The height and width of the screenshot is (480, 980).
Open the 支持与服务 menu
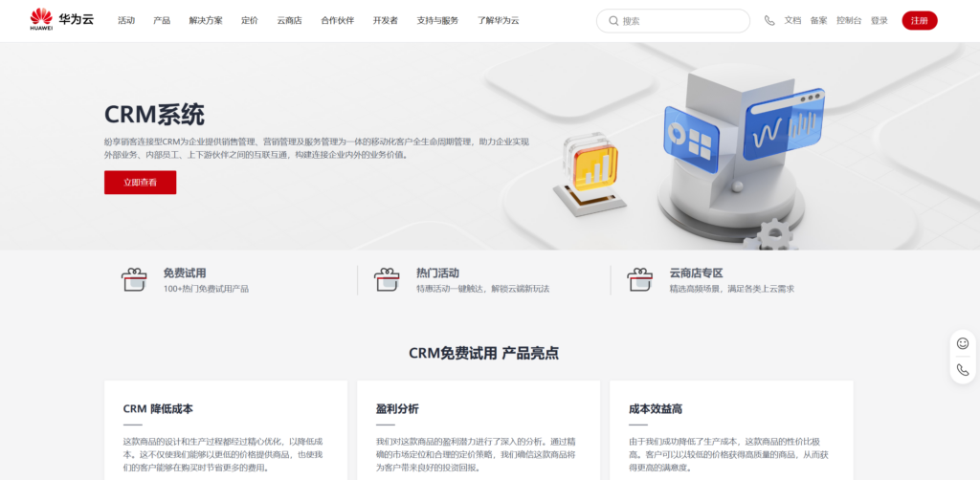tap(437, 21)
